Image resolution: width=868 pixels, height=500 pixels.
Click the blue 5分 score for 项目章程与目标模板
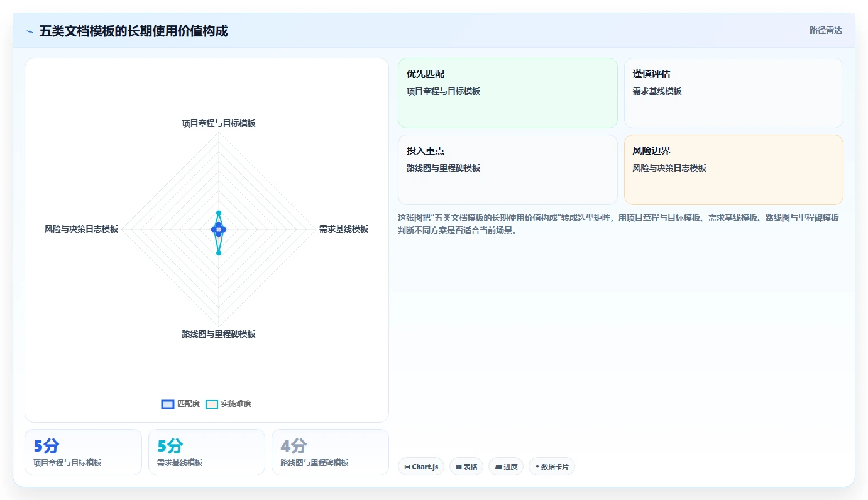click(47, 447)
